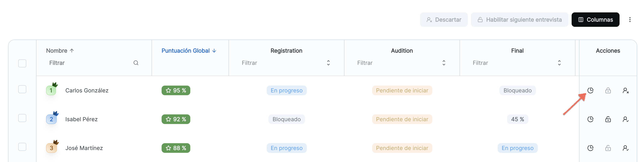
Task: Click the unlock icon in Isabel Pérez's row
Action: (x=608, y=119)
